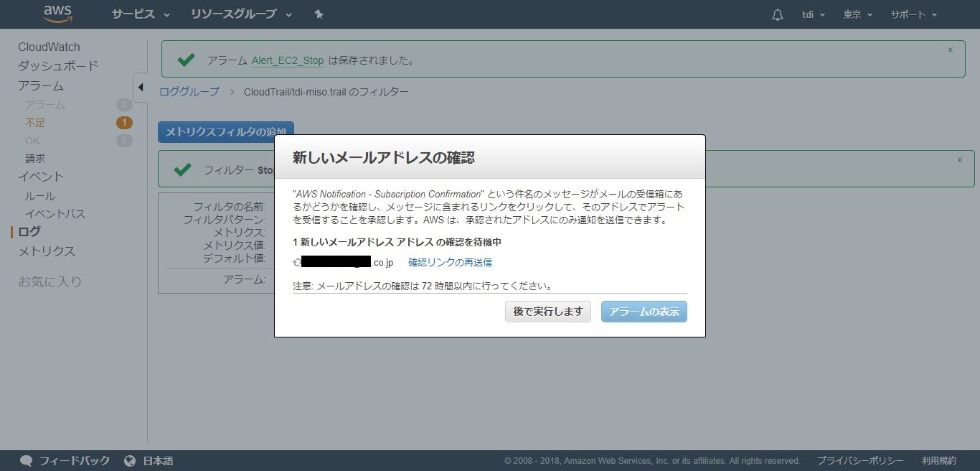Click 確認リンクの再送信 link
The height and width of the screenshot is (471, 980).
click(450, 263)
